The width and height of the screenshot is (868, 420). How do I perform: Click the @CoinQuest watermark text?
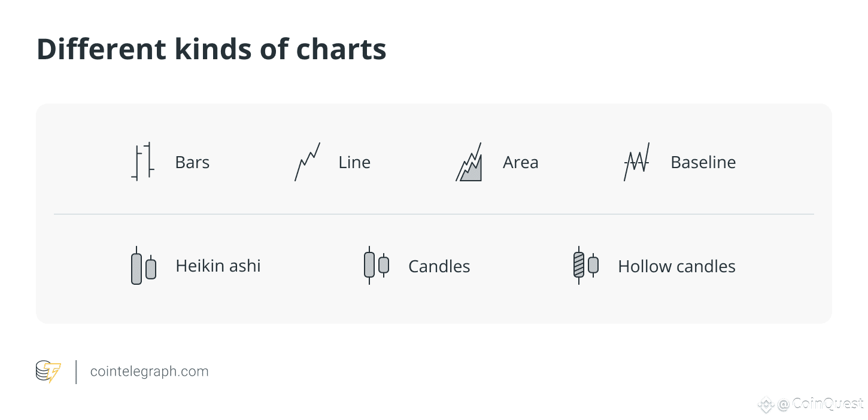[821, 404]
